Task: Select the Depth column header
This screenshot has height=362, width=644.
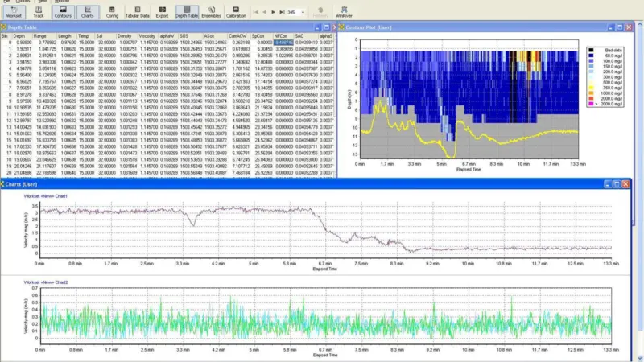Action: 22,36
